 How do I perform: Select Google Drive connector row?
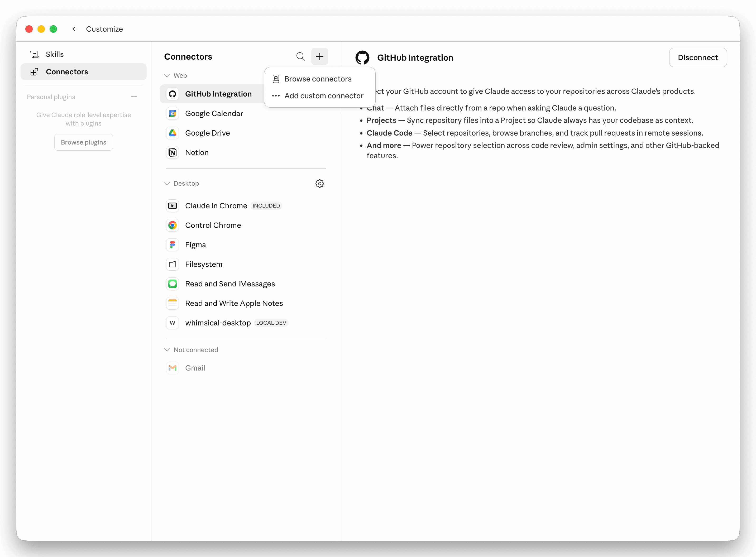[x=246, y=133]
